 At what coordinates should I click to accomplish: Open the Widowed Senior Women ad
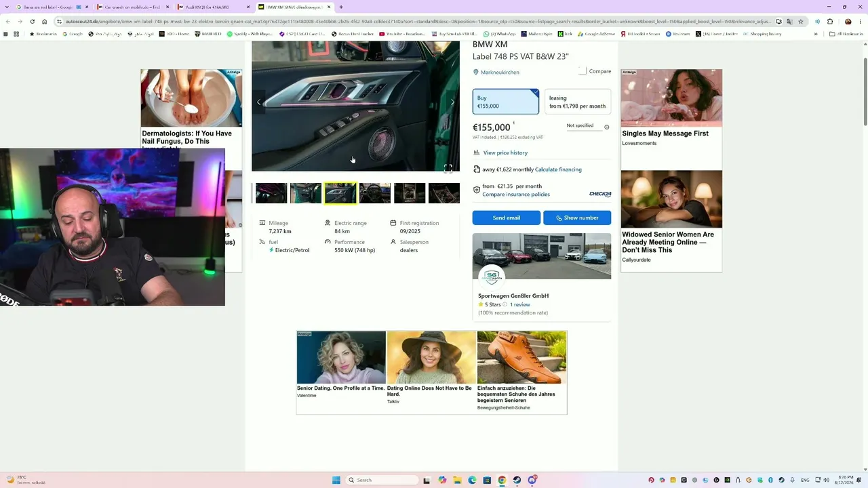pyautogui.click(x=671, y=217)
